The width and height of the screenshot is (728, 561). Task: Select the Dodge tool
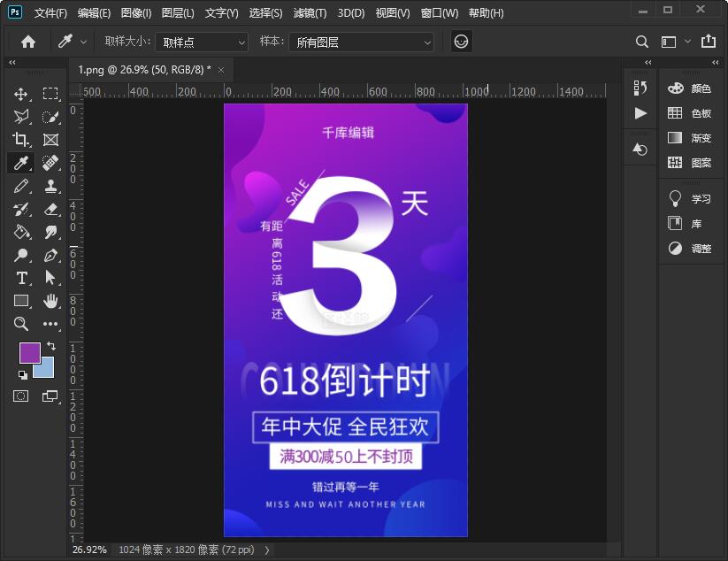click(x=21, y=255)
